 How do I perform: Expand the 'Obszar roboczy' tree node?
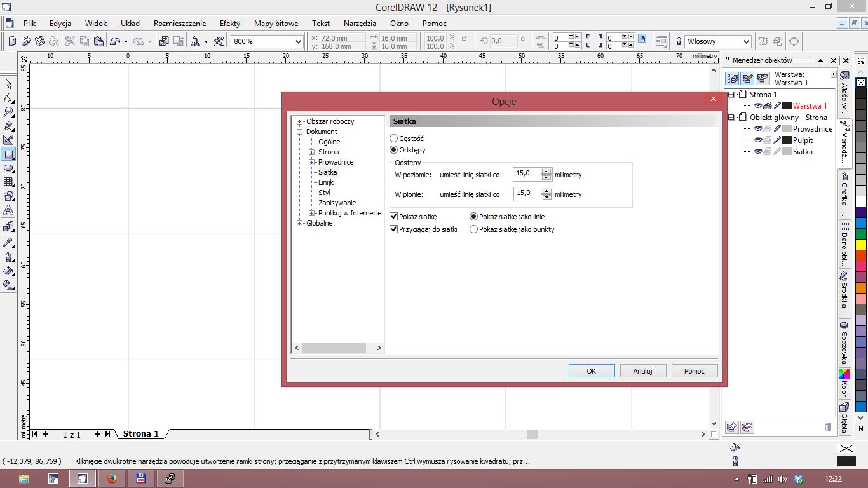point(300,121)
